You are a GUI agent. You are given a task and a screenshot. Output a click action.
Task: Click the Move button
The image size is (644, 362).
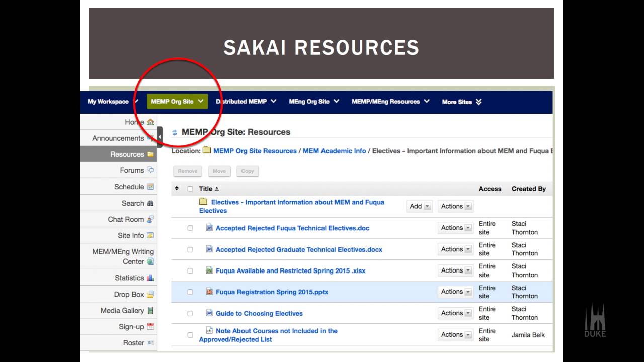[219, 171]
